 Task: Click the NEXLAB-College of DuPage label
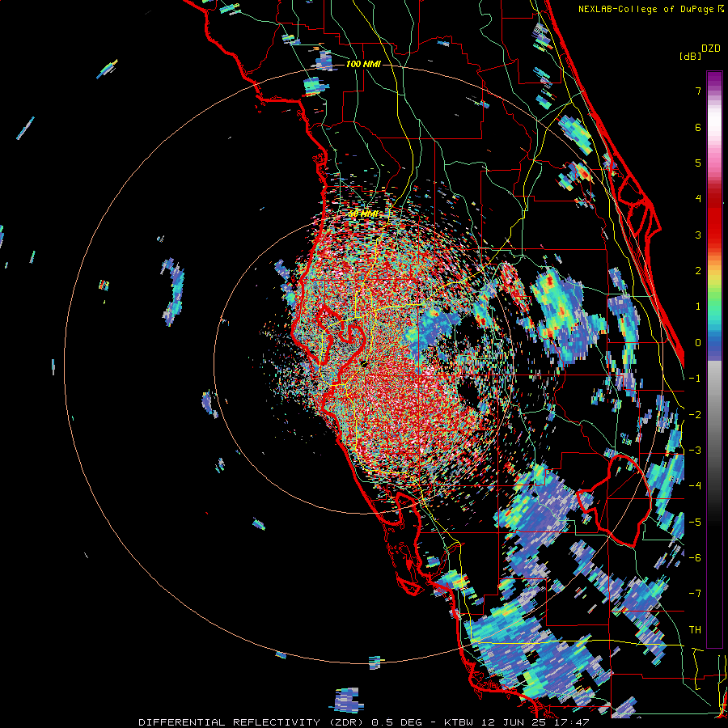tap(645, 9)
